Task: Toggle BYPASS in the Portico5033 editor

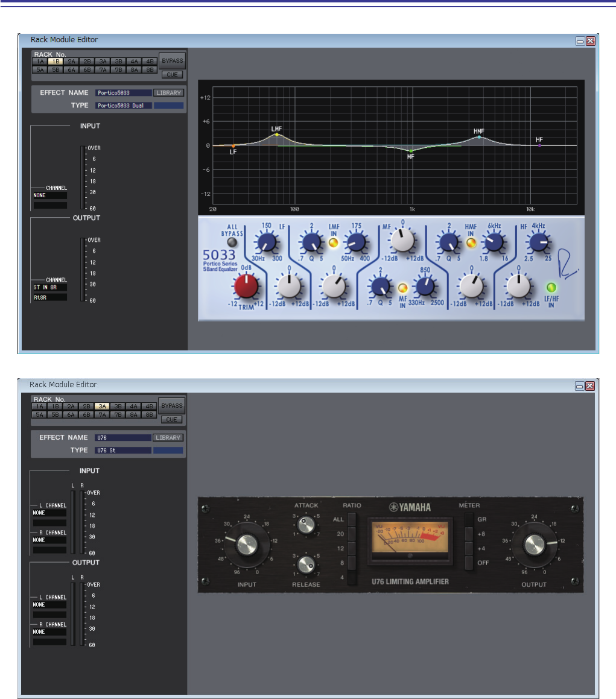Action: click(x=173, y=61)
